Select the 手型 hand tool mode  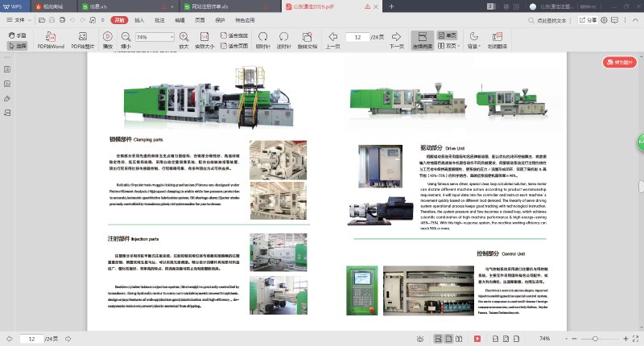[x=17, y=35]
